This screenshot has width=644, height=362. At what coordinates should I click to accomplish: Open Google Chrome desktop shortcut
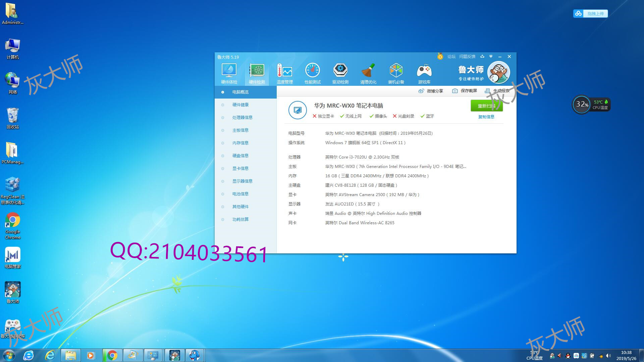tap(12, 226)
